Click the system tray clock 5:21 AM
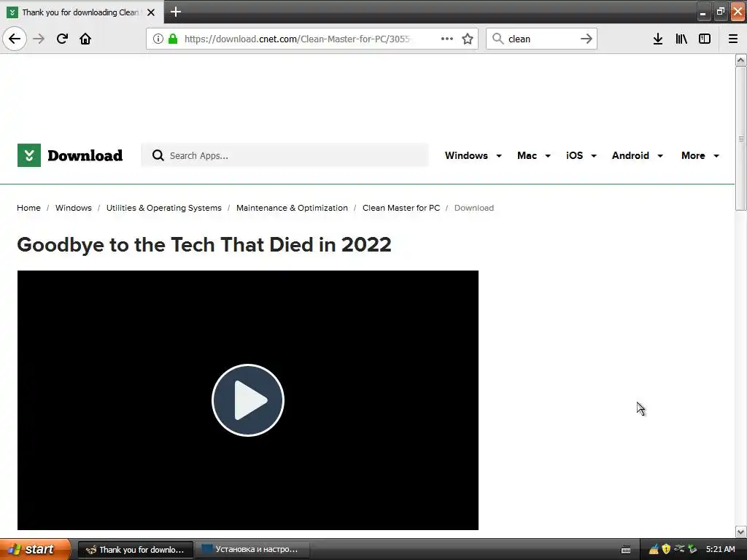Viewport: 747px width, 560px height. tap(720, 550)
